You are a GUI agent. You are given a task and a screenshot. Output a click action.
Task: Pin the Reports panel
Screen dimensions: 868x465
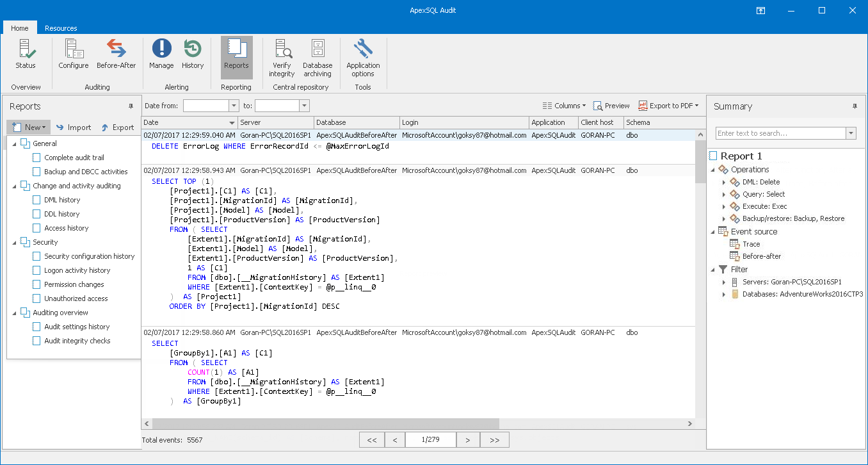tap(131, 106)
